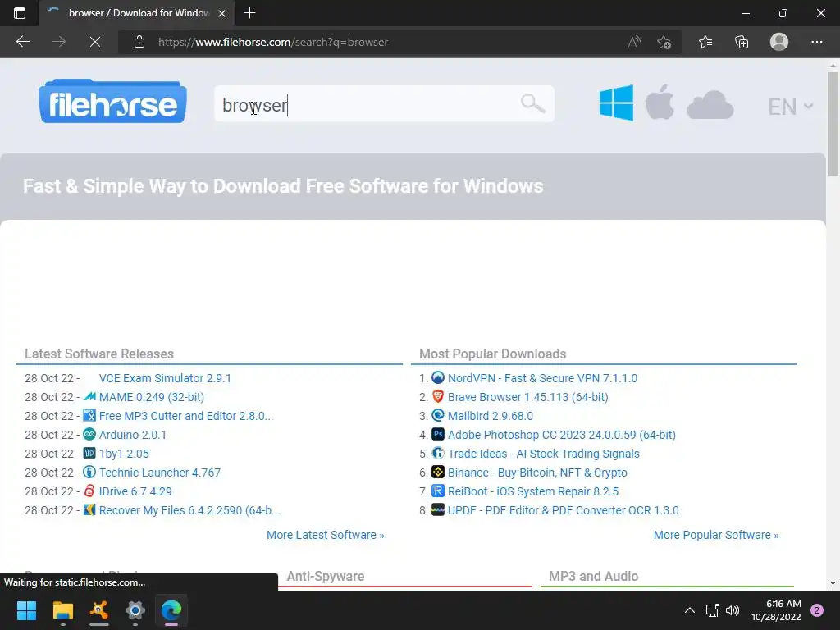The height and width of the screenshot is (630, 840).
Task: Open File Explorer from taskbar
Action: [62, 610]
